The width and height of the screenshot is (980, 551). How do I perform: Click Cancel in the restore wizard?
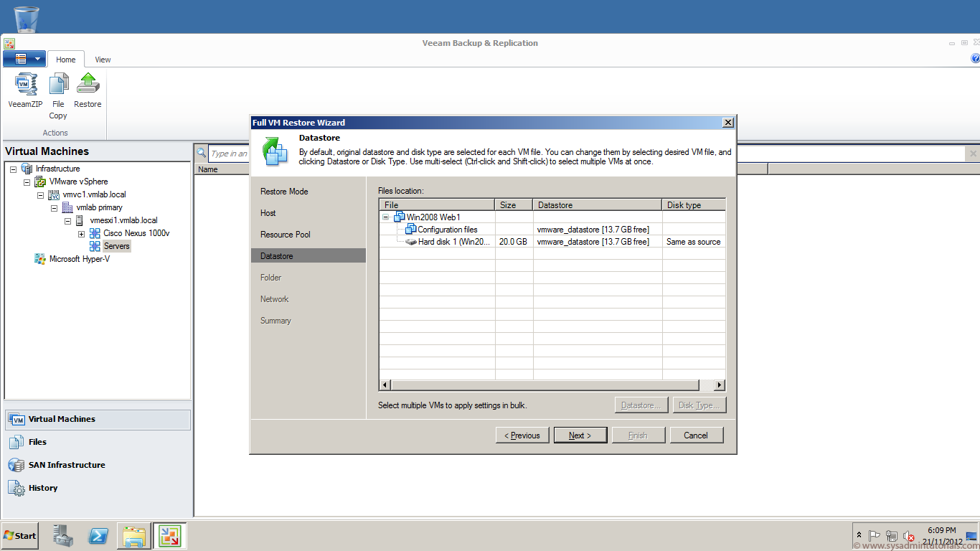pyautogui.click(x=697, y=435)
